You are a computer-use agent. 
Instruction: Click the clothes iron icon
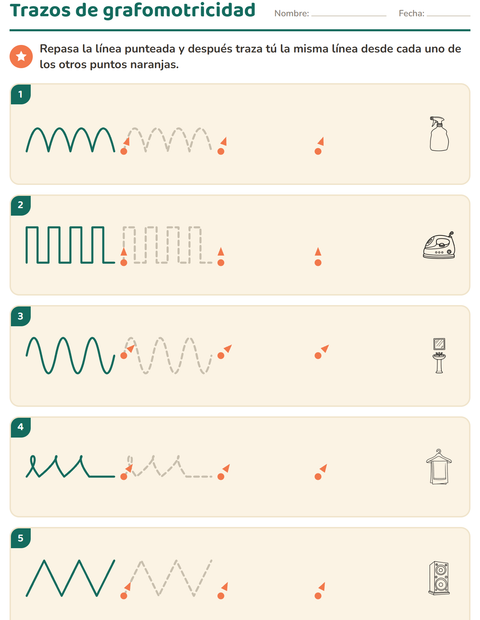click(439, 246)
